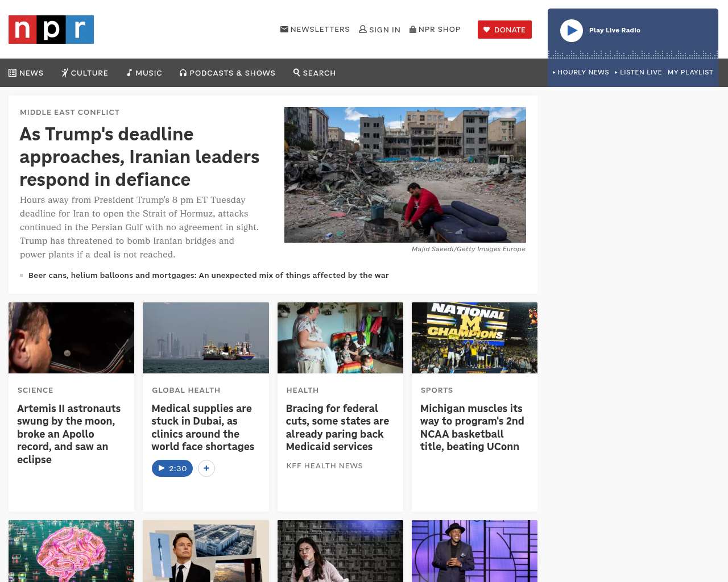Open the News menu
This screenshot has height=582, width=728.
coord(26,73)
